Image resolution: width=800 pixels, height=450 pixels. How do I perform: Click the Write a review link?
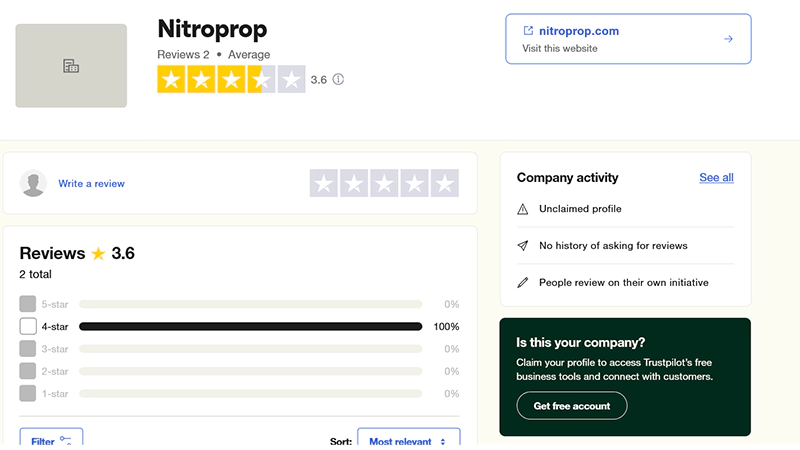coord(92,184)
